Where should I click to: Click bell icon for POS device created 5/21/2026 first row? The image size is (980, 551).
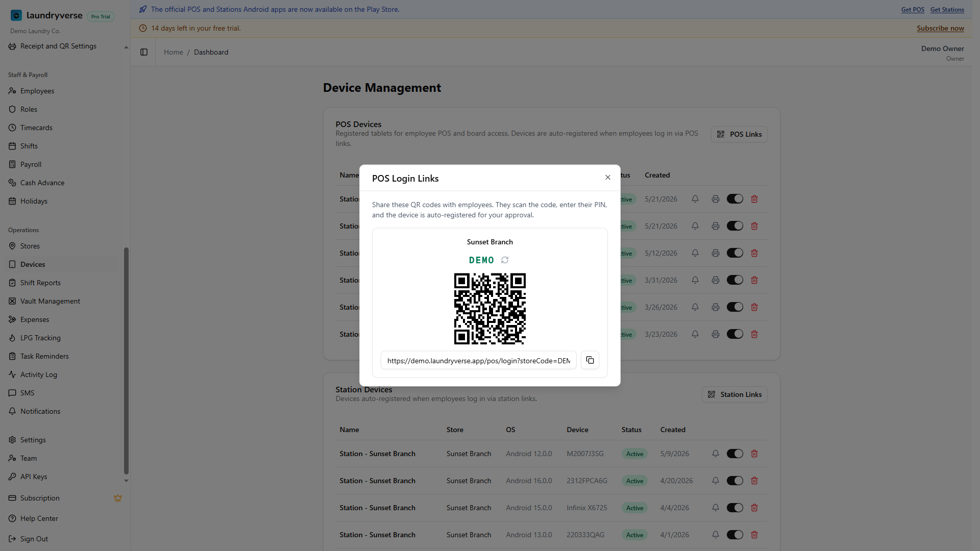pos(695,199)
